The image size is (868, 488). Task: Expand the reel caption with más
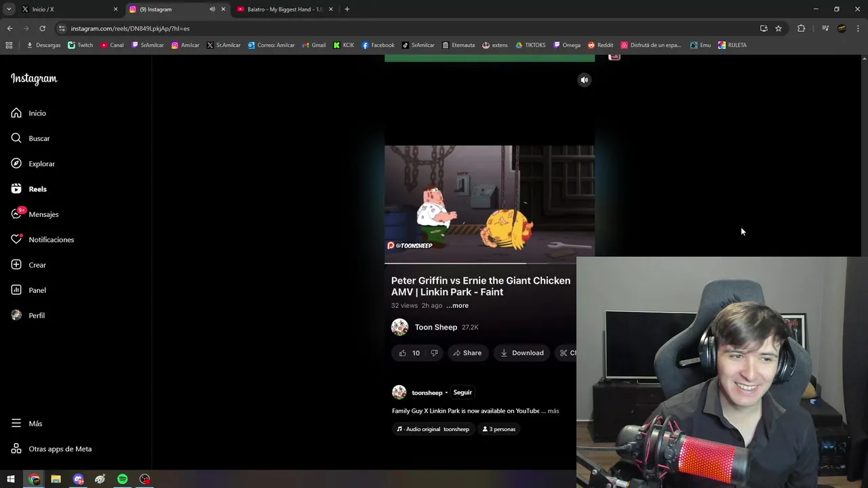coord(553,411)
